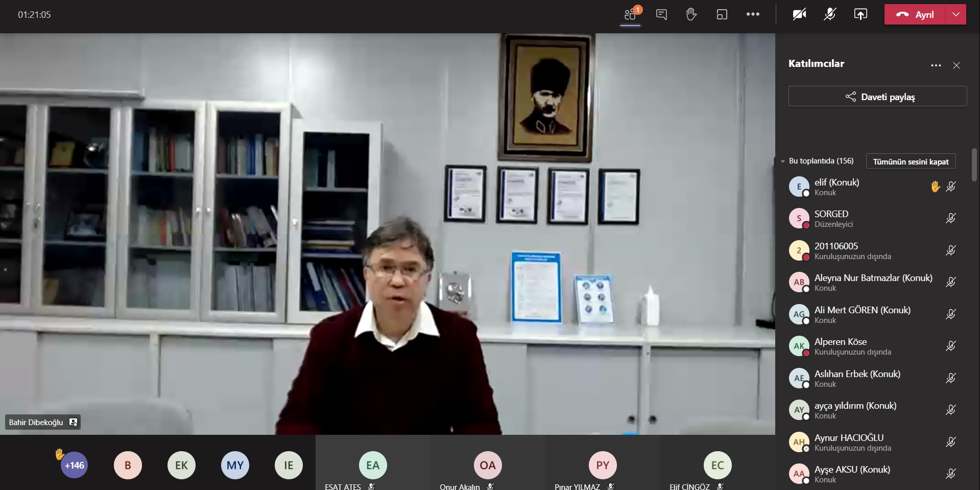980x490 pixels.
Task: Click the share content icon
Action: [x=860, y=14]
